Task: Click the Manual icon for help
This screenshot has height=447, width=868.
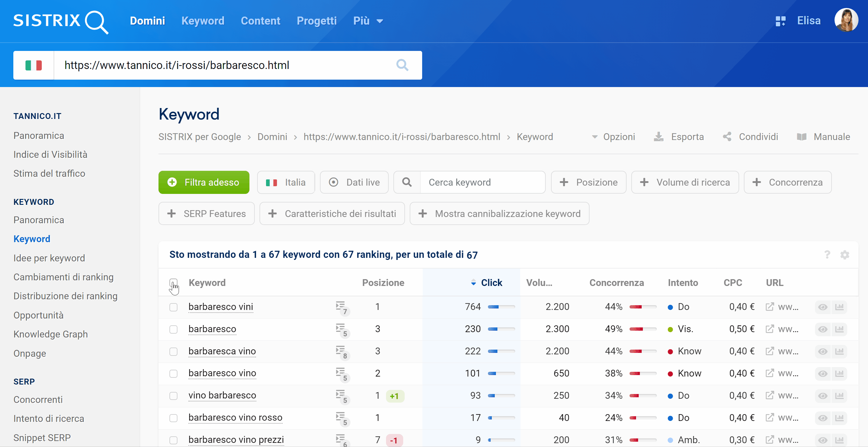Action: pyautogui.click(x=801, y=137)
